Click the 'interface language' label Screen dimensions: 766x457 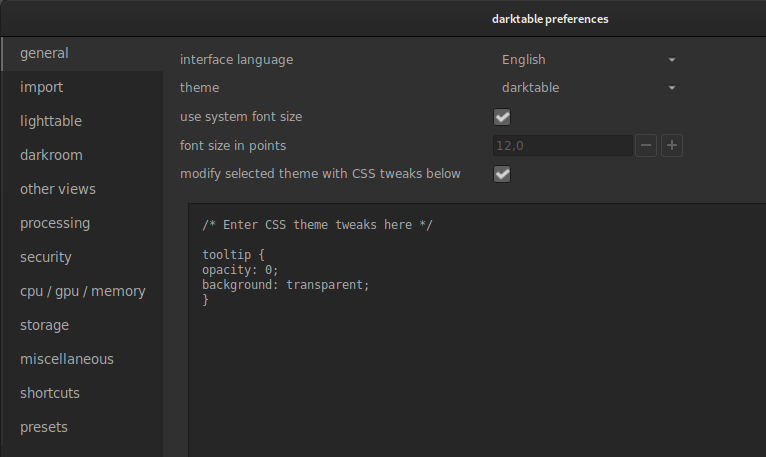(x=236, y=60)
